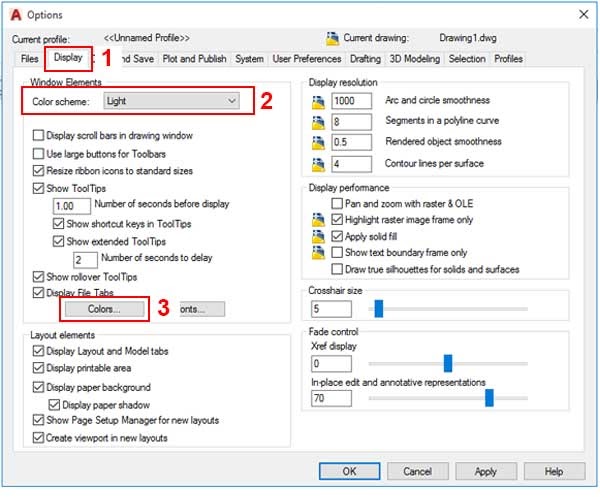Toggle Show extended ToolTips checkbox
Viewport: 600px width, 497px height.
pyautogui.click(x=58, y=241)
